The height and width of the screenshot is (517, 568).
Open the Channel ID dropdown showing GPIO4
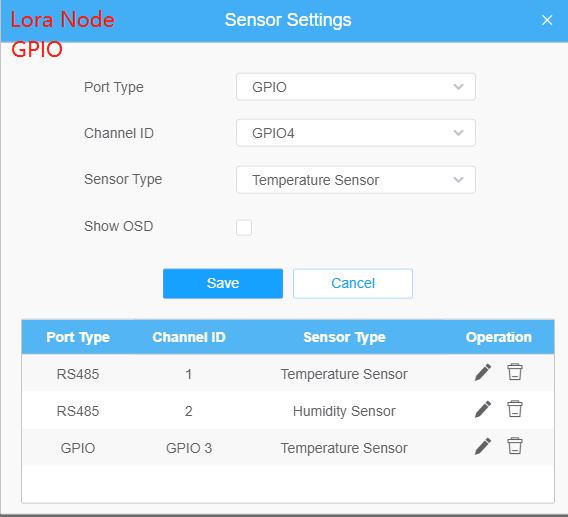tap(356, 133)
